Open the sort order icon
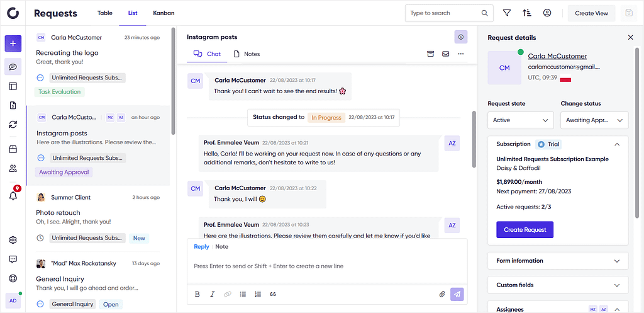The height and width of the screenshot is (313, 644). point(527,13)
